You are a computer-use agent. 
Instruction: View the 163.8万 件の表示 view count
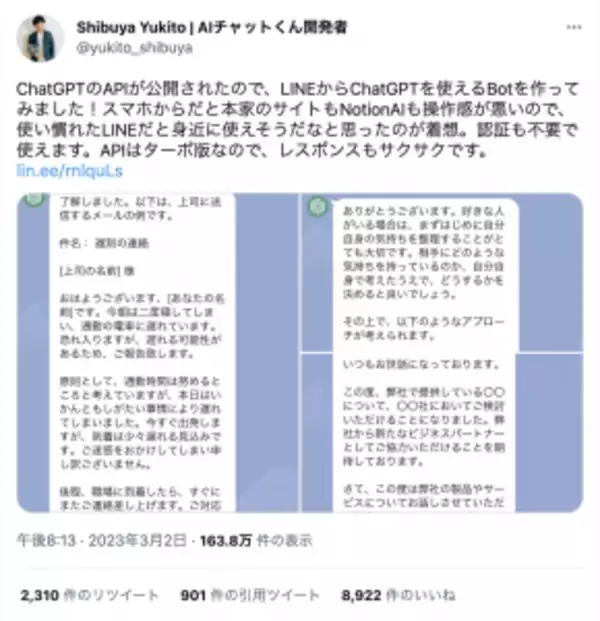(x=256, y=540)
